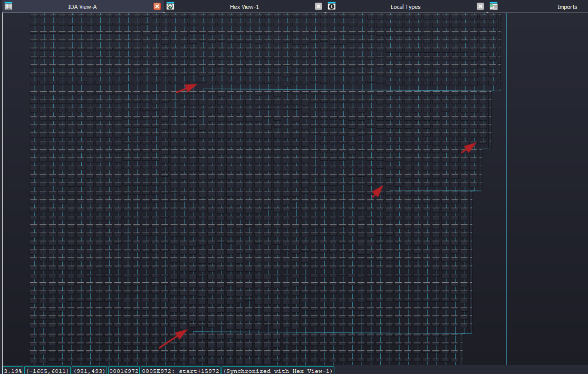Switch to the IDA View-A tab
This screenshot has height=374, width=588.
(x=82, y=7)
